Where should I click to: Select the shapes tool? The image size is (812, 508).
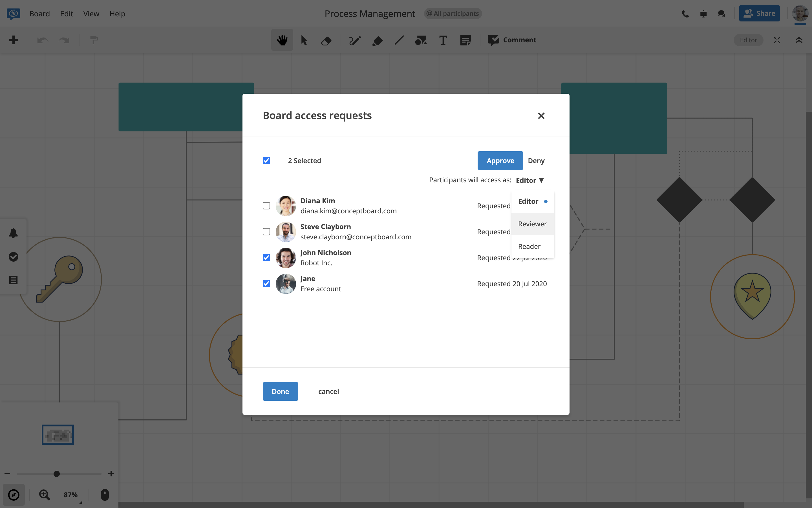point(421,40)
